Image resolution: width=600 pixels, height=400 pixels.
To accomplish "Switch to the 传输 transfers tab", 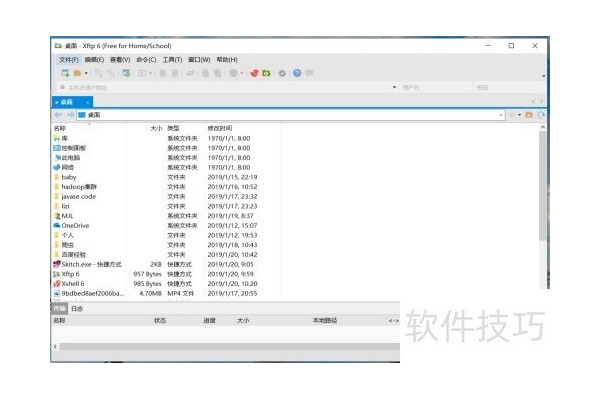I will coord(59,309).
